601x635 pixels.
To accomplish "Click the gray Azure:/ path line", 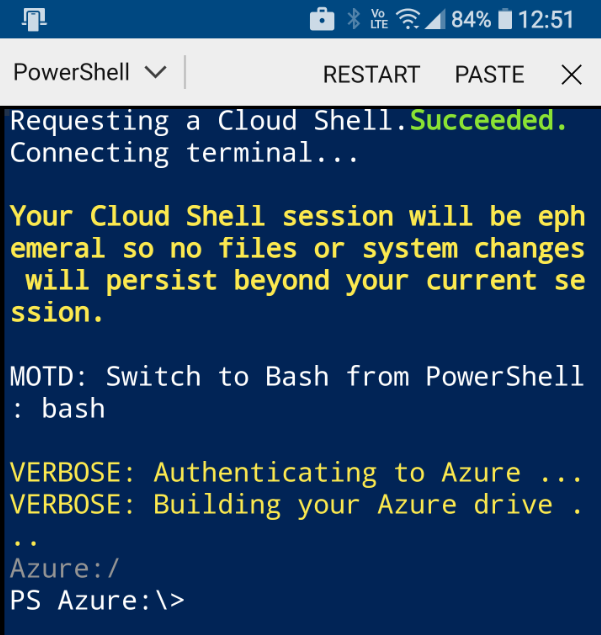I will [65, 569].
